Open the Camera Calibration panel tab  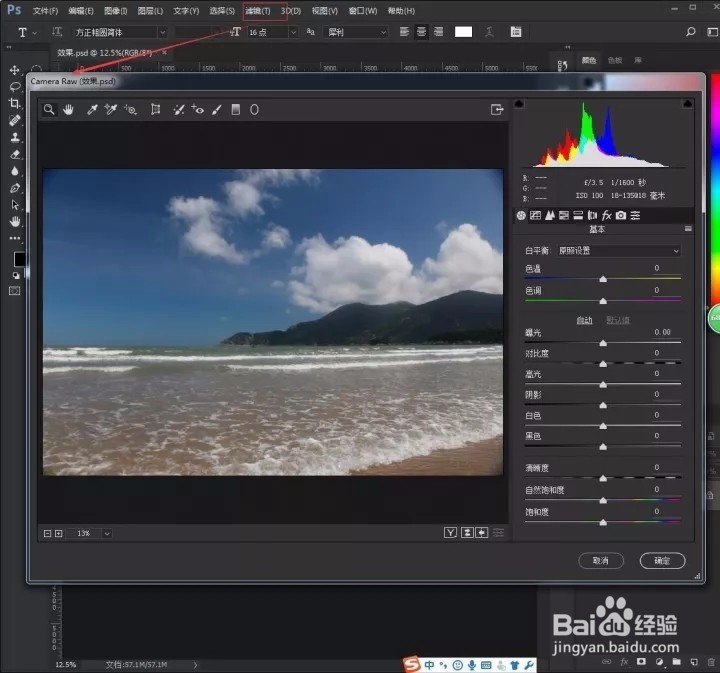point(621,215)
